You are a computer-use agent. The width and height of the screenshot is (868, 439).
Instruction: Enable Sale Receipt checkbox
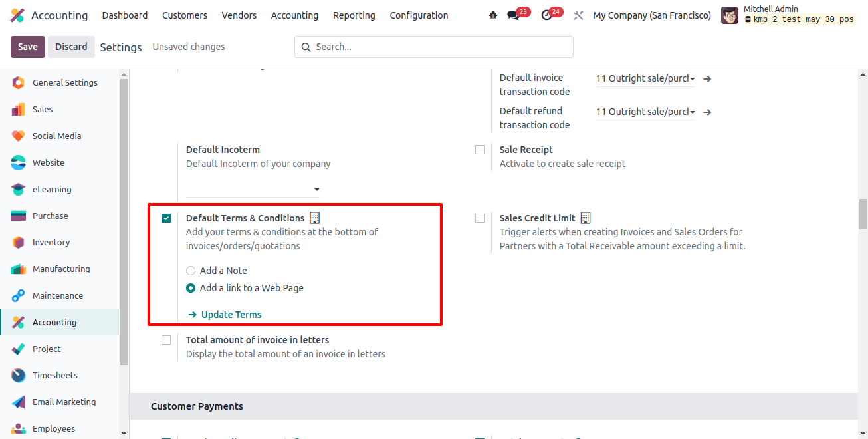tap(480, 150)
